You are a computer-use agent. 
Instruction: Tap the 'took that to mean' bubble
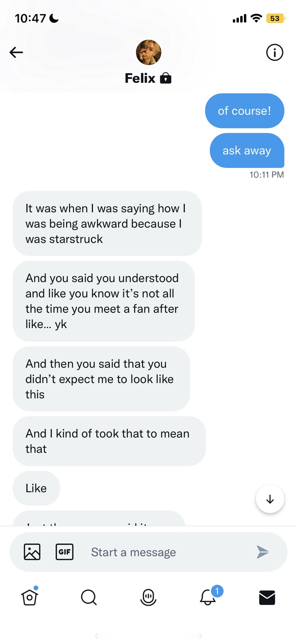(x=109, y=441)
